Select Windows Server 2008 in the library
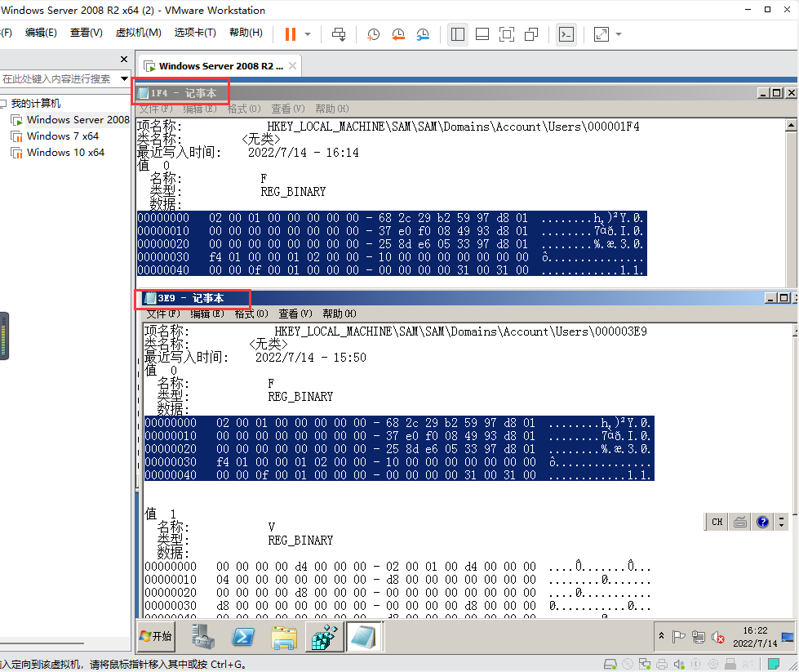 [x=78, y=120]
